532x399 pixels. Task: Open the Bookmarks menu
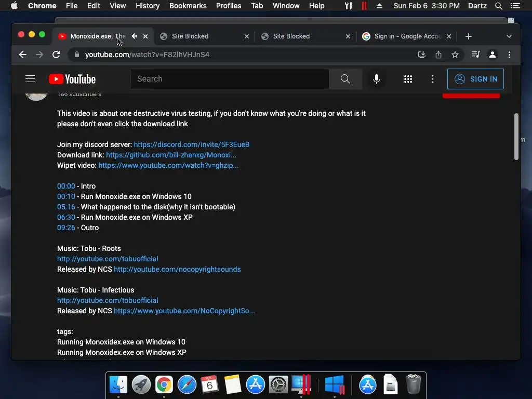[188, 6]
